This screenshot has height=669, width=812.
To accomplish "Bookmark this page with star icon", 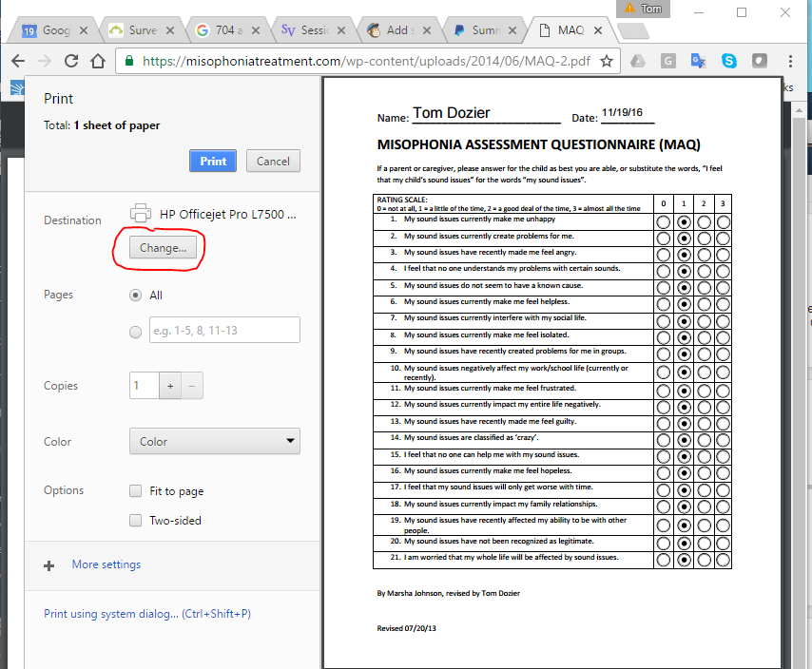I will pos(607,61).
